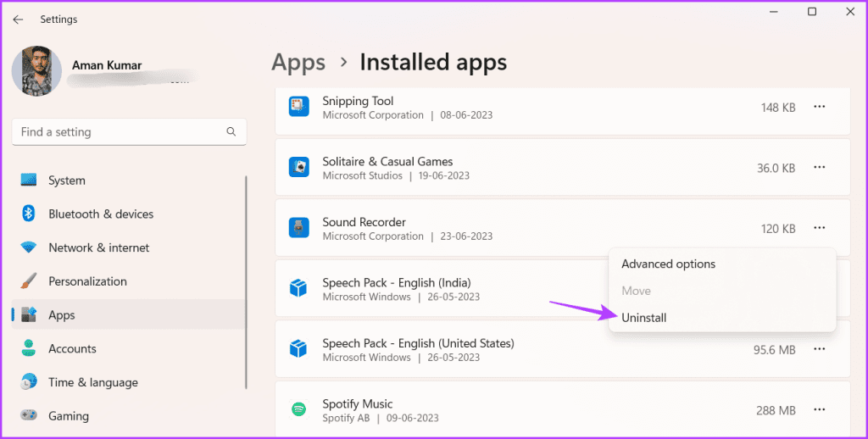This screenshot has height=439, width=868.
Task: Click the Sound Recorder app icon
Action: pyautogui.click(x=299, y=227)
